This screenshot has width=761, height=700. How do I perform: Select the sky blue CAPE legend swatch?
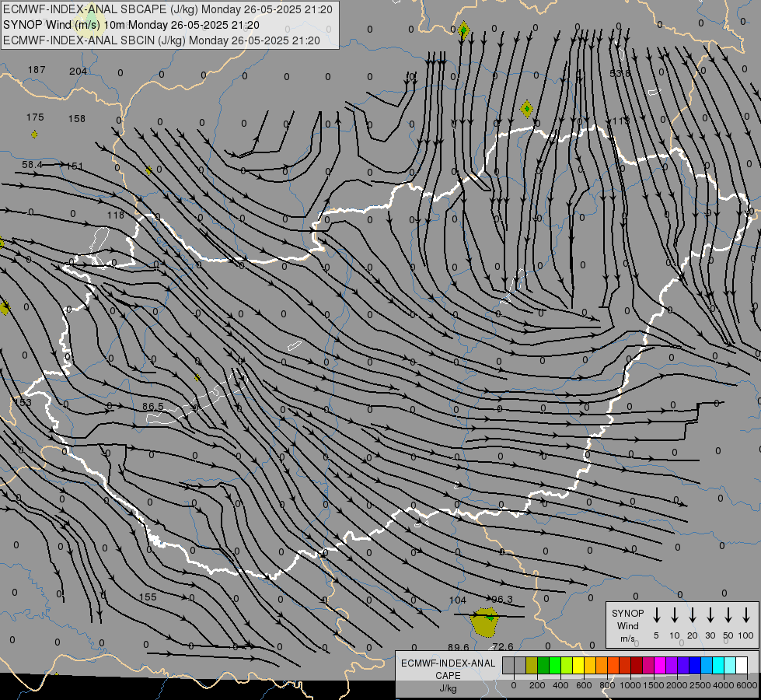707,665
